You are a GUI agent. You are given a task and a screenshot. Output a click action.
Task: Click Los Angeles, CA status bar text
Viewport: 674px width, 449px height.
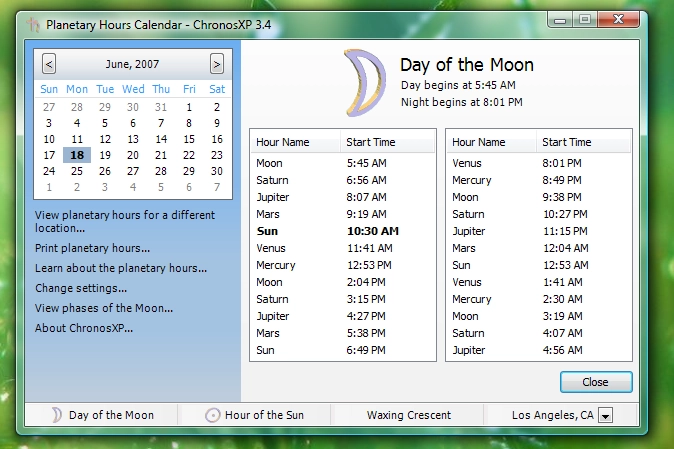tap(553, 415)
